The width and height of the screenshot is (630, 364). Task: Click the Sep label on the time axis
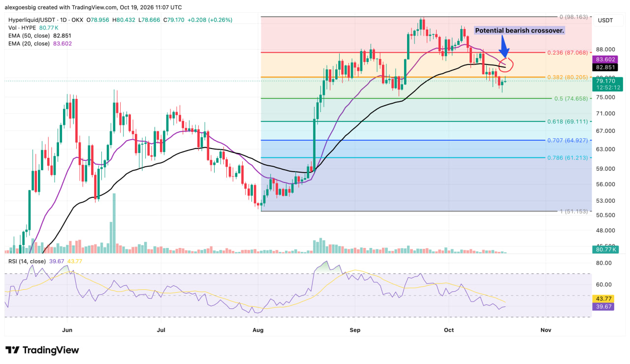pos(354,330)
